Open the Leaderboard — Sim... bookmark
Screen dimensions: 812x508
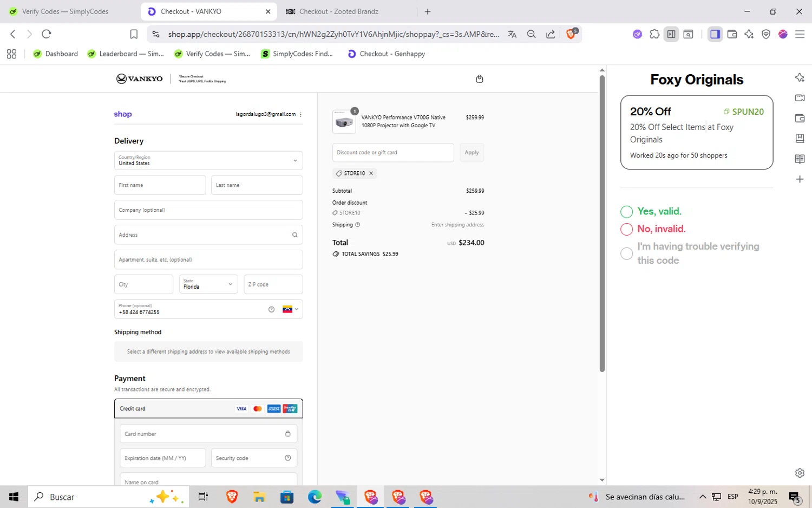[126, 54]
